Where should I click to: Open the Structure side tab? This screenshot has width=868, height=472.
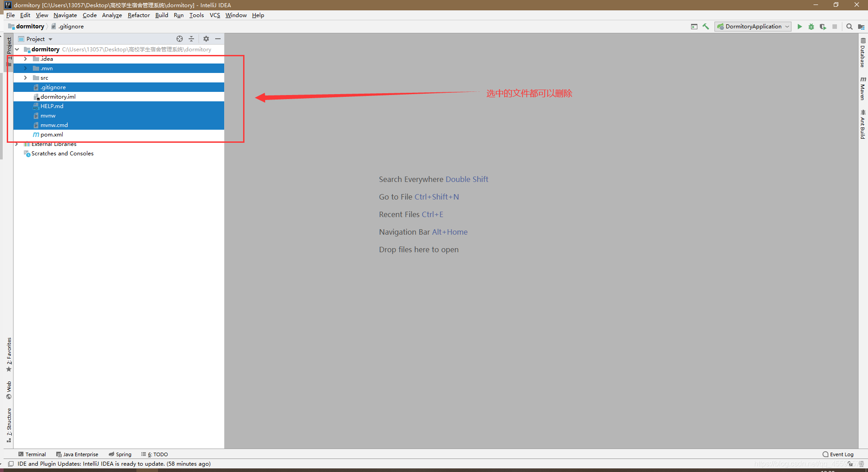click(x=9, y=425)
